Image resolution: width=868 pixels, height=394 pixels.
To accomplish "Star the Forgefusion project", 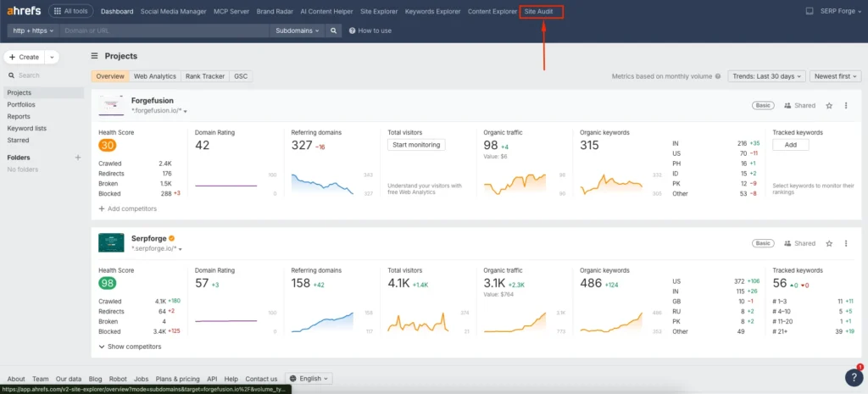I will tap(829, 105).
